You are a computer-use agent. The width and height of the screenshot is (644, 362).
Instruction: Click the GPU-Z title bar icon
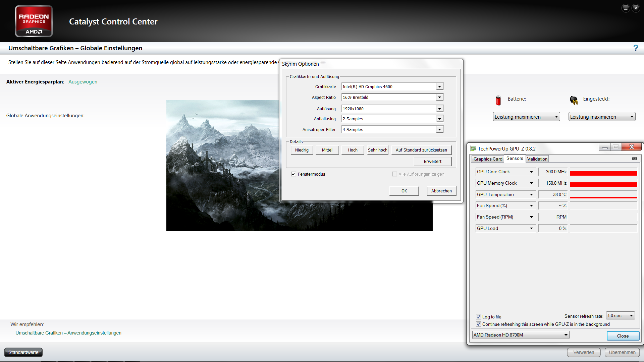[473, 148]
